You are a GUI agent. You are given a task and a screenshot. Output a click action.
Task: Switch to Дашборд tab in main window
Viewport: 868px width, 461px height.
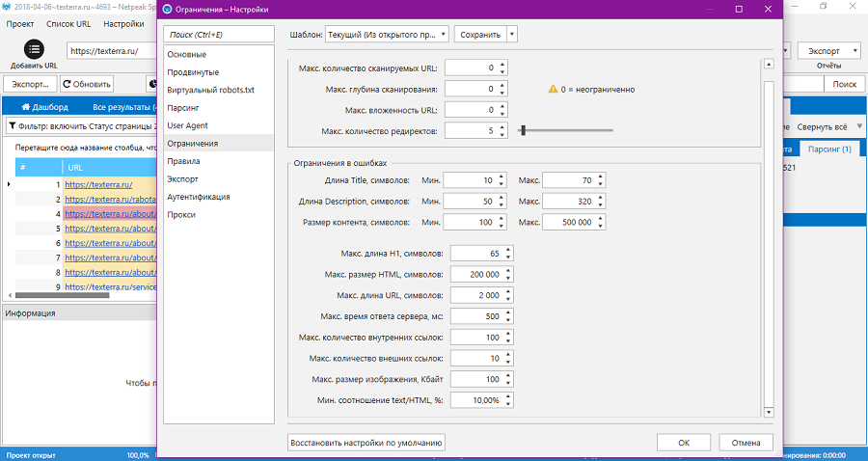[x=44, y=107]
